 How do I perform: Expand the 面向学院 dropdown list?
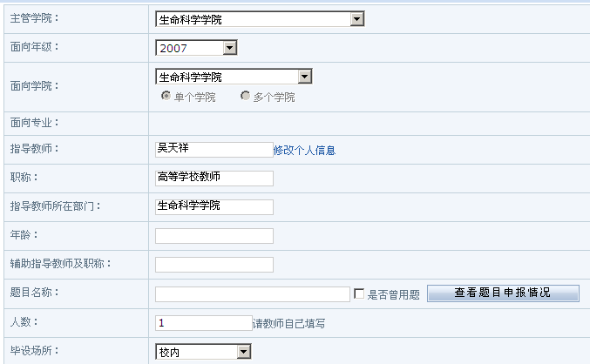(x=233, y=77)
